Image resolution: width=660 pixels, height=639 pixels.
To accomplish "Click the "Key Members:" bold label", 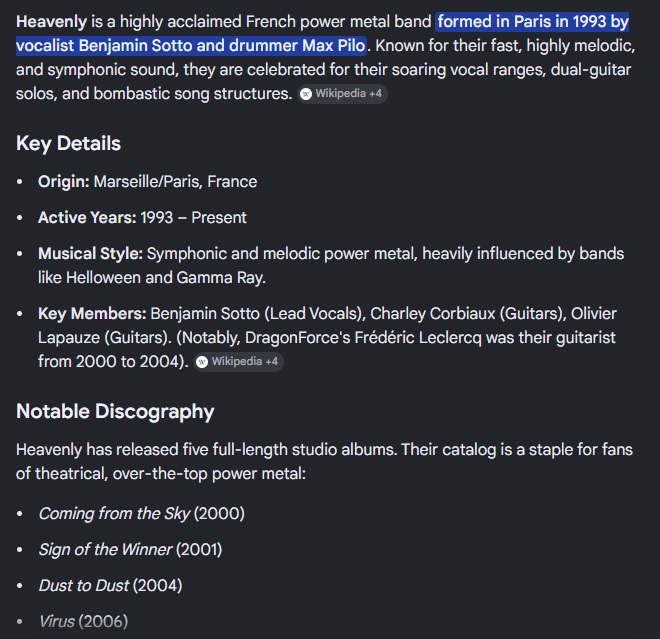I will coord(92,314).
